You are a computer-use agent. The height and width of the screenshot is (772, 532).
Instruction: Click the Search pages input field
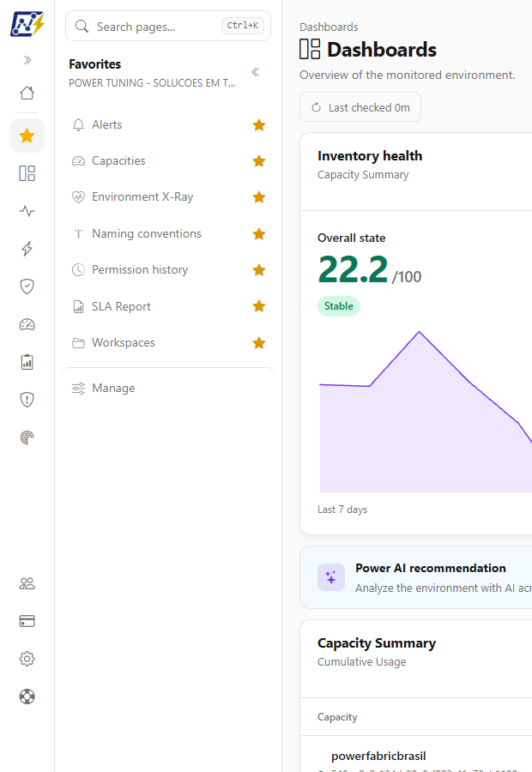pyautogui.click(x=168, y=26)
